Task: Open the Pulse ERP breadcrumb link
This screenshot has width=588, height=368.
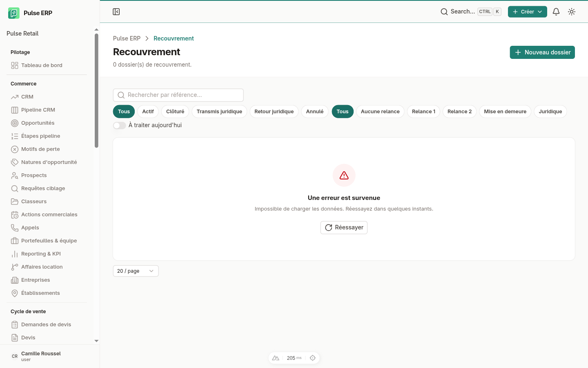Action: click(x=127, y=38)
